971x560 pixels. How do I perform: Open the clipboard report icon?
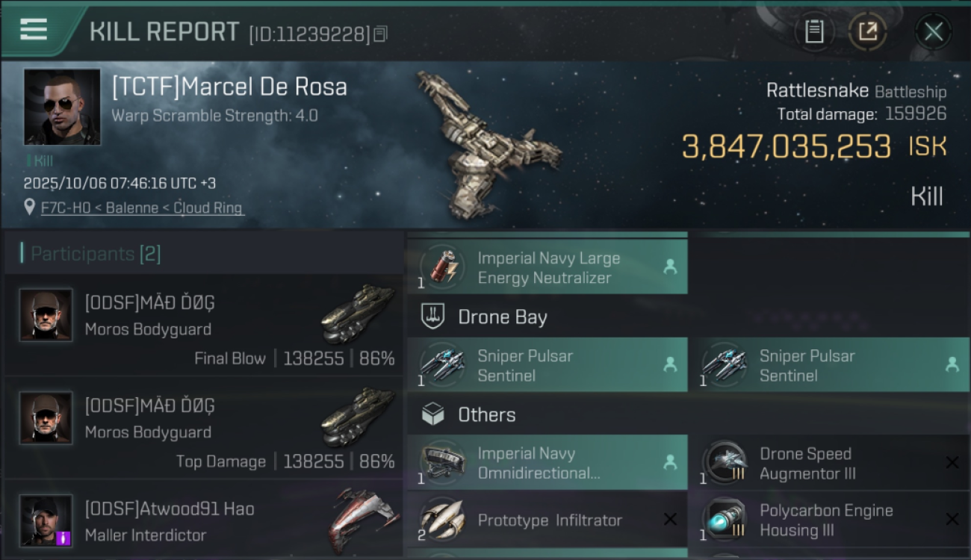pos(813,32)
